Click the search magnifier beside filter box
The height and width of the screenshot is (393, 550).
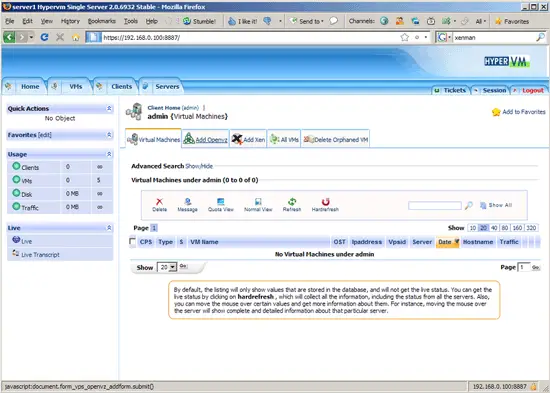[x=469, y=206]
